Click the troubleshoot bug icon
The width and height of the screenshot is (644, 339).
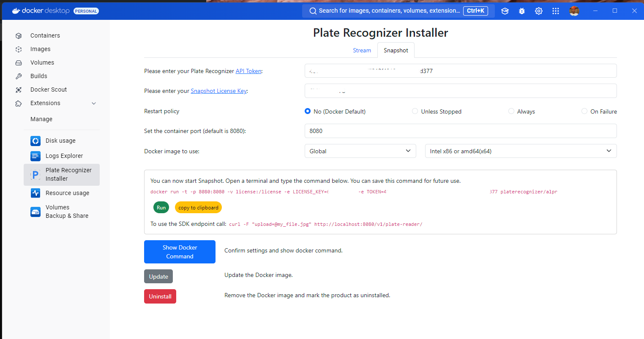(522, 11)
